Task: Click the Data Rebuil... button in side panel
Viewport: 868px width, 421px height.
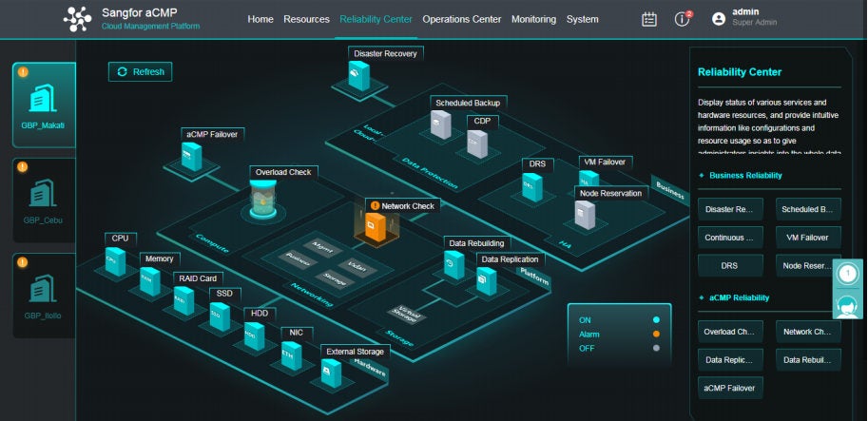Action: click(x=808, y=360)
